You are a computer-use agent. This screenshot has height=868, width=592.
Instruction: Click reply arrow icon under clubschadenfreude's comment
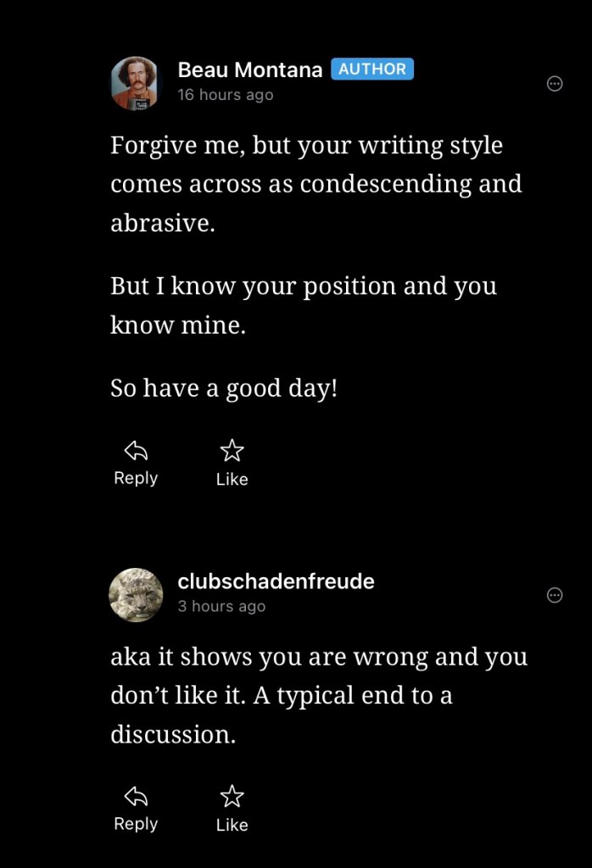tap(136, 796)
